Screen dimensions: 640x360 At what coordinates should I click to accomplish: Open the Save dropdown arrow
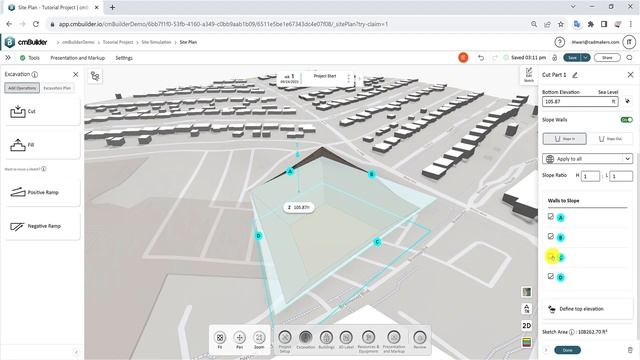pyautogui.click(x=586, y=58)
